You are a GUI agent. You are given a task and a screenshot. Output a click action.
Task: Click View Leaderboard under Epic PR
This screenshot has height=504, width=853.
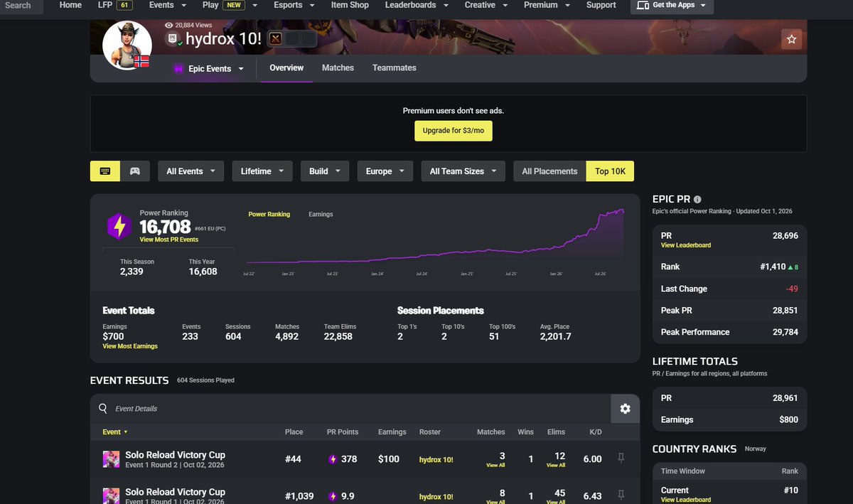click(x=686, y=245)
